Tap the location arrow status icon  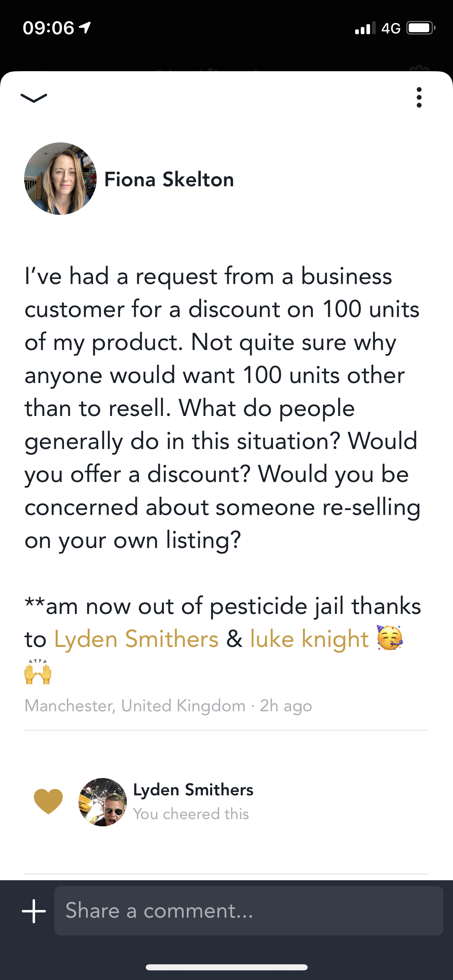85,28
